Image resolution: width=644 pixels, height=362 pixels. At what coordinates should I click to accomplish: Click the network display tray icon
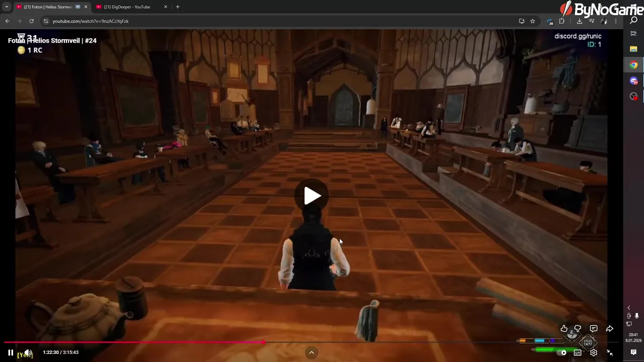[629, 324]
